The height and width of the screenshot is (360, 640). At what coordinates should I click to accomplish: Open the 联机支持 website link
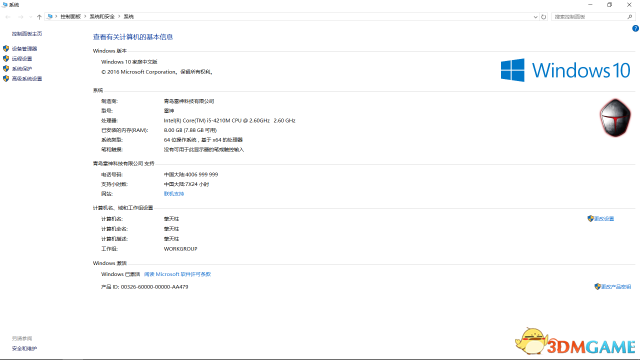(174, 194)
